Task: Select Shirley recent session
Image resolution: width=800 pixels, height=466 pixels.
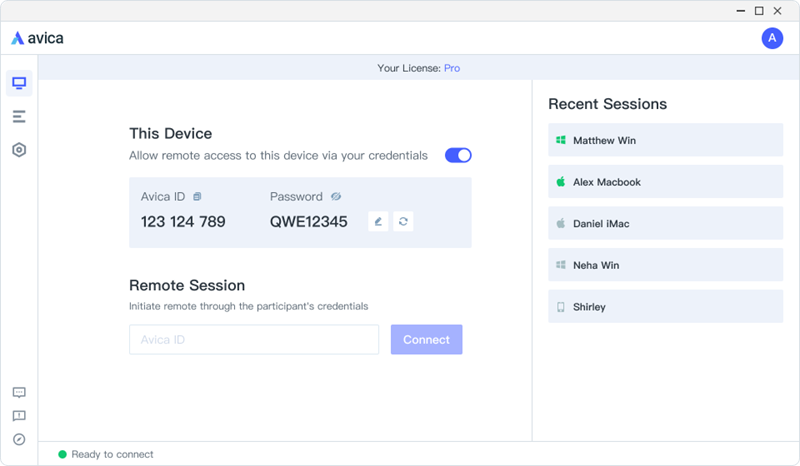Action: click(x=665, y=306)
